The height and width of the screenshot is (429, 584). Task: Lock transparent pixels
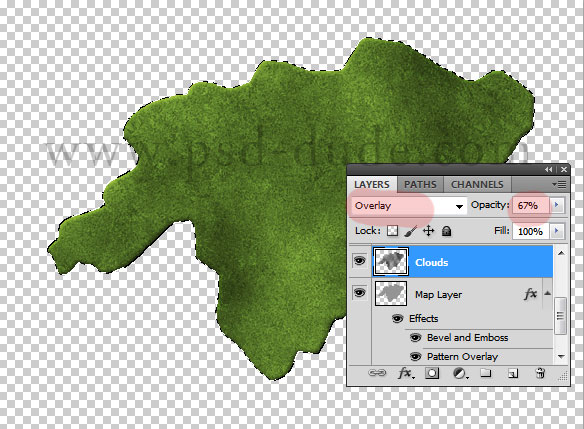[x=392, y=231]
